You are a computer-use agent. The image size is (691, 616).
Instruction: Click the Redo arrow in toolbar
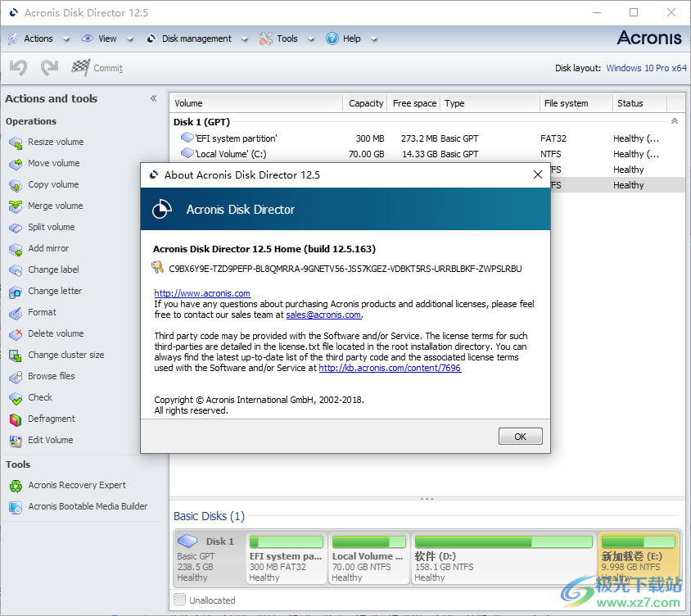49,68
